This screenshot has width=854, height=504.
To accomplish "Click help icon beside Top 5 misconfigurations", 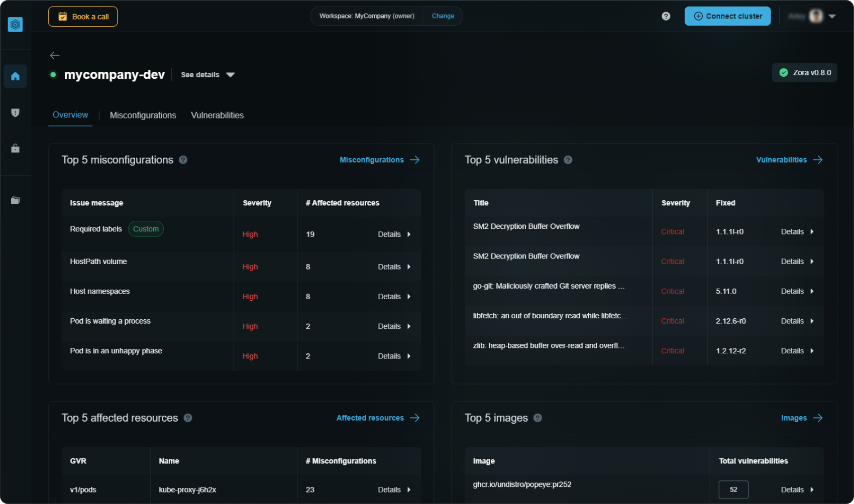I will tap(183, 160).
